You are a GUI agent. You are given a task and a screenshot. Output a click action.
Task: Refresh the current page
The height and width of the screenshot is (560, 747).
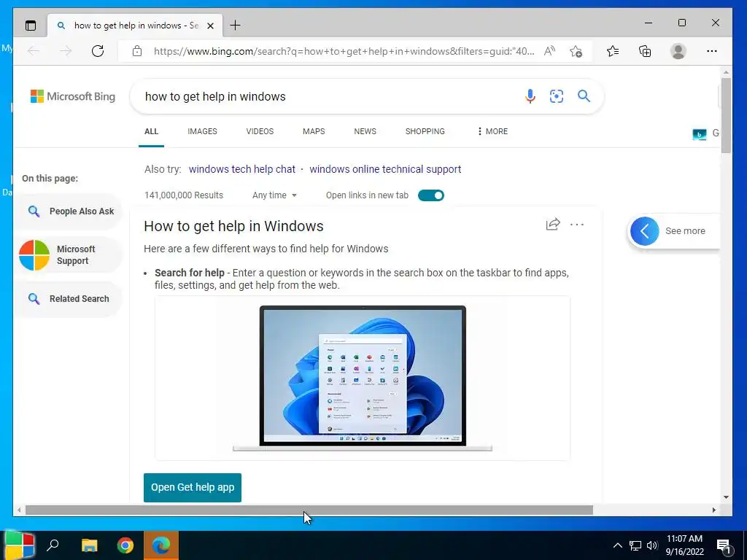[98, 51]
